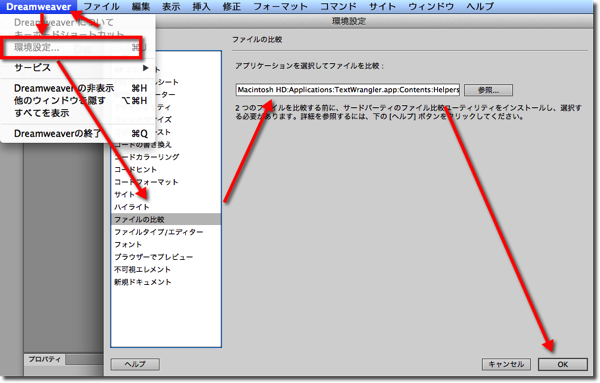Image resolution: width=600 pixels, height=383 pixels.
Task: Select ファイルタイプ/エディター category
Action: click(x=166, y=232)
